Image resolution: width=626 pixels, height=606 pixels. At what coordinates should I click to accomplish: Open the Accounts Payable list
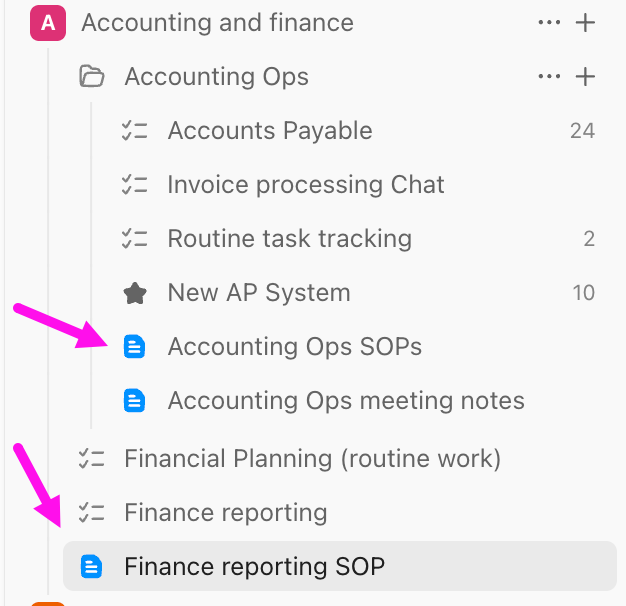270,130
